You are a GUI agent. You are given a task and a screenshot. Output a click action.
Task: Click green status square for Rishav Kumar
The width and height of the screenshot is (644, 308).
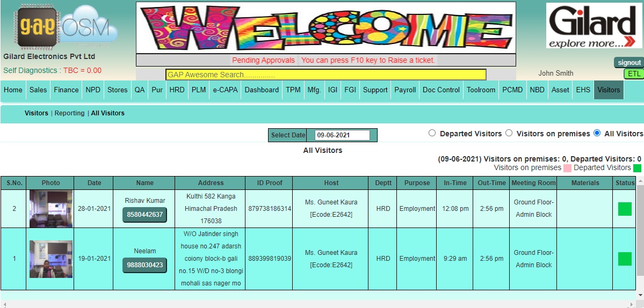coord(625,209)
